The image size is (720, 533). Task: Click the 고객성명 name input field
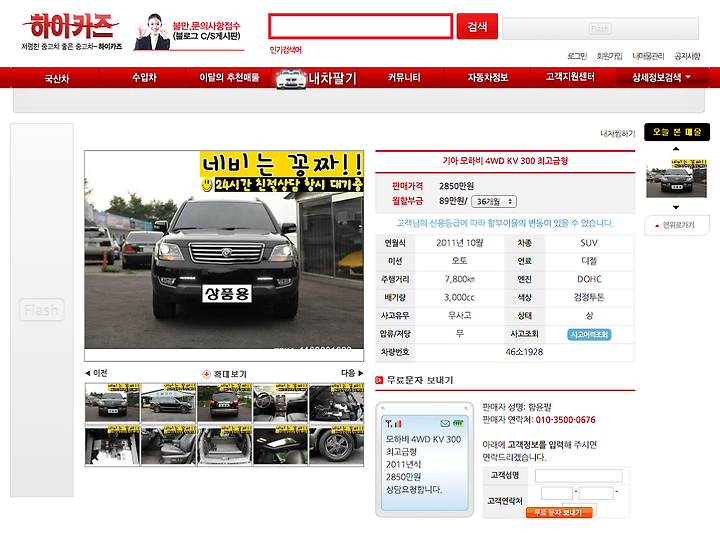pos(579,476)
